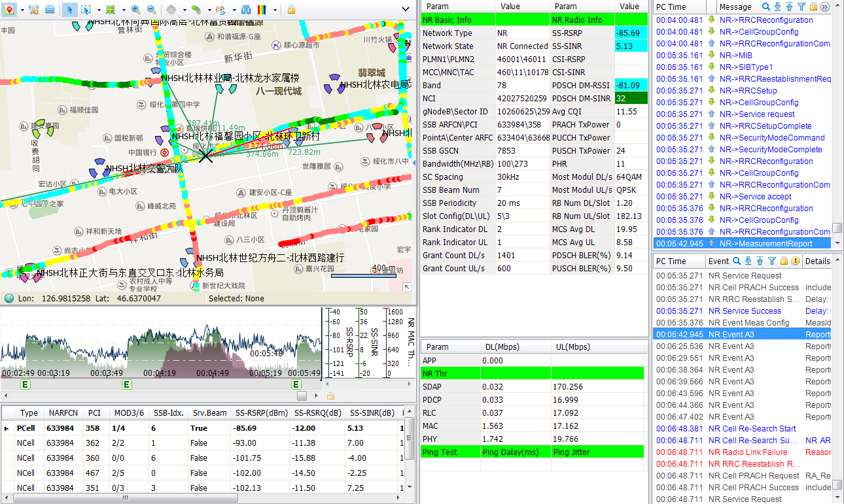Search in the Message list
The image size is (844, 504).
766,7
